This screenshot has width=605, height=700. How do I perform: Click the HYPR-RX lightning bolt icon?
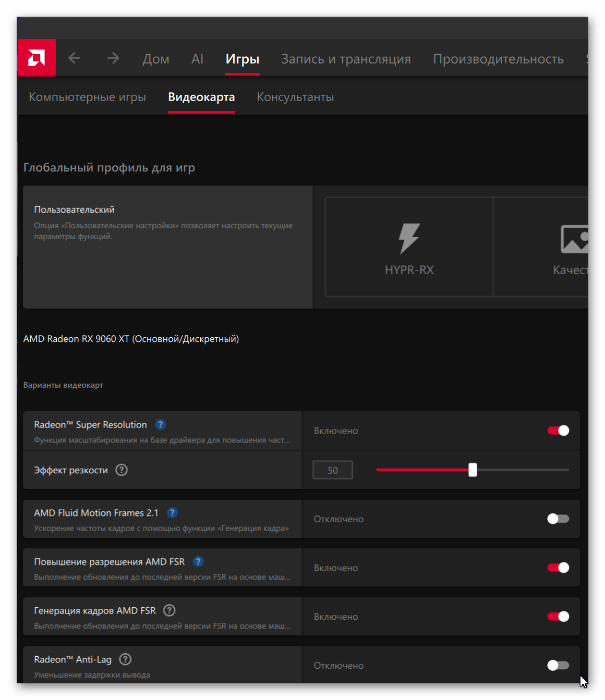pyautogui.click(x=409, y=238)
